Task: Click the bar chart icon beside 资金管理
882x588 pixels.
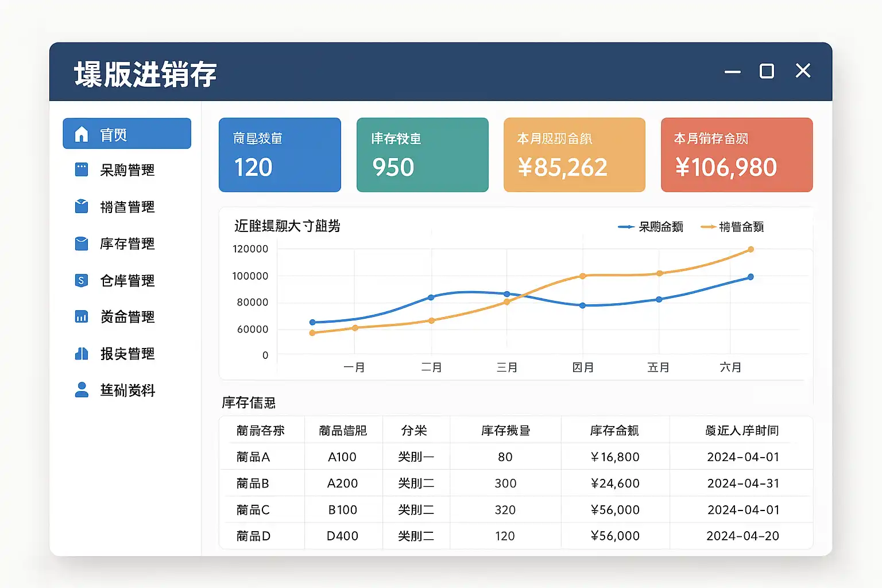Action: click(82, 316)
